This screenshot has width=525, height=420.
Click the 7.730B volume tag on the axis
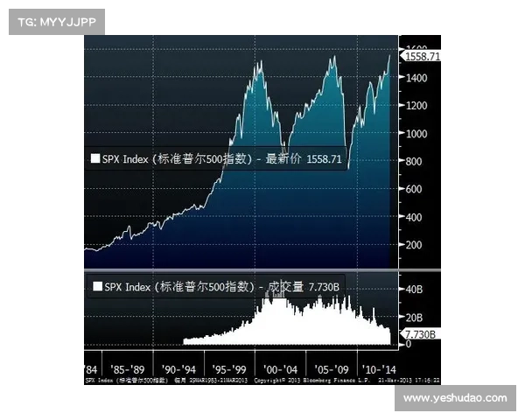click(420, 334)
